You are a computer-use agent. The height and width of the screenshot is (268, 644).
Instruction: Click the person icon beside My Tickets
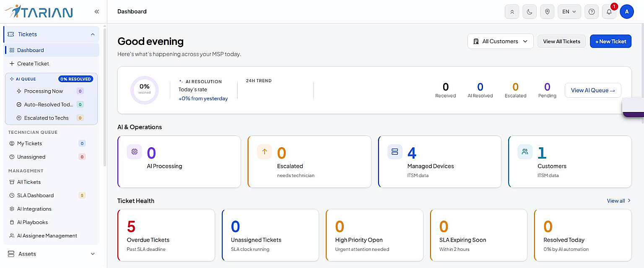coord(12,143)
